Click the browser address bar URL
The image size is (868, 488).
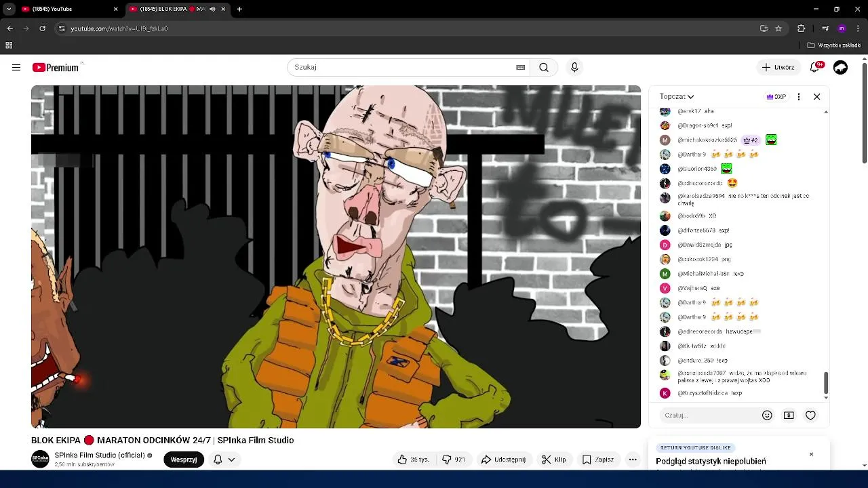(119, 28)
